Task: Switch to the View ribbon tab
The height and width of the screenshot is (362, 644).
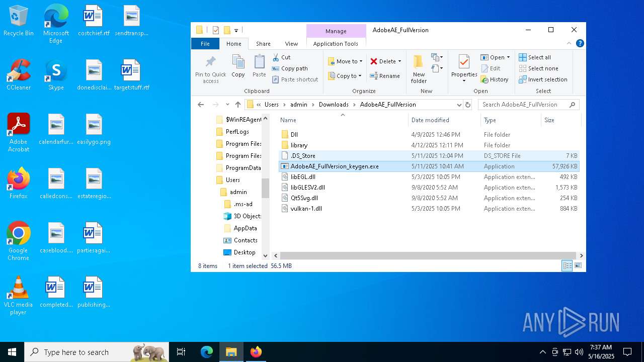Action: click(x=291, y=44)
